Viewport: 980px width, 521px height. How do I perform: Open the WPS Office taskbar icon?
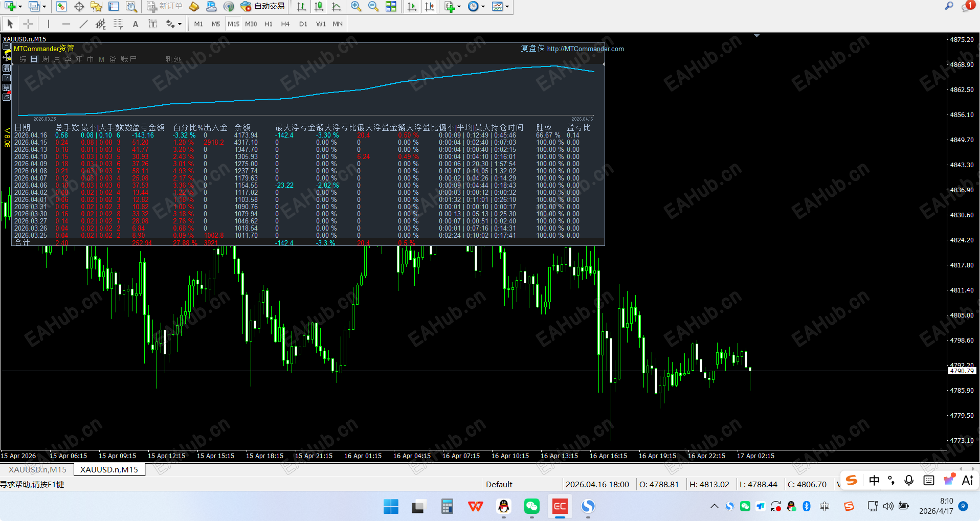(476, 506)
